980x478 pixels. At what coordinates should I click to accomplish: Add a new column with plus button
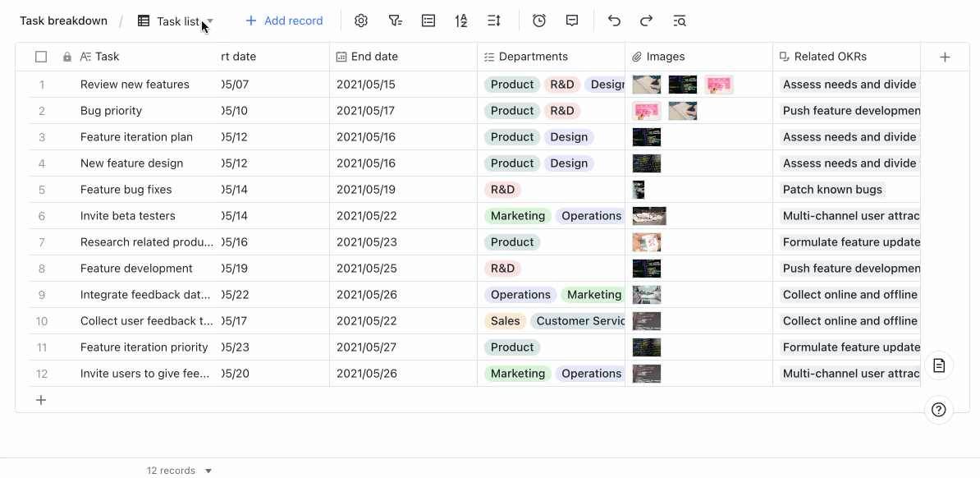point(945,57)
